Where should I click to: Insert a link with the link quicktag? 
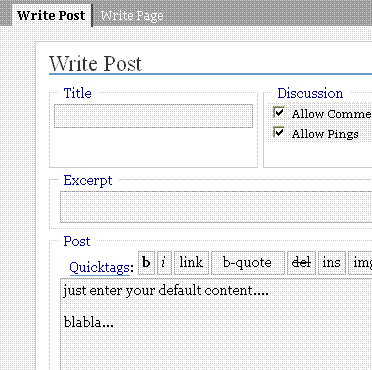click(191, 263)
